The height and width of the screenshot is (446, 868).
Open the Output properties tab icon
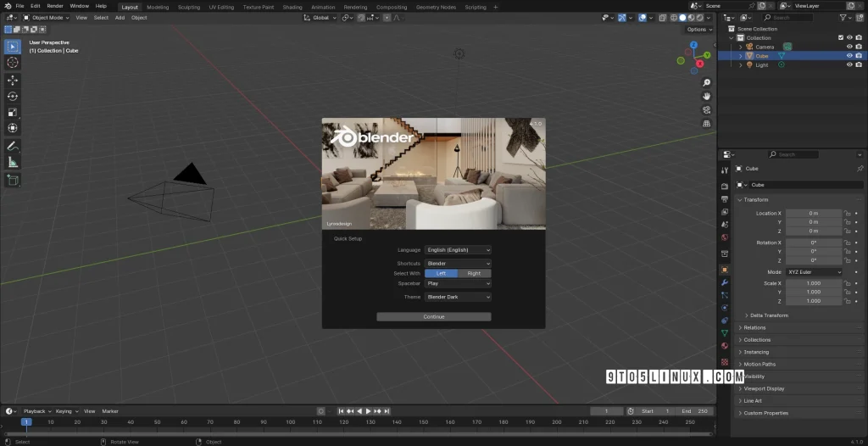pos(725,199)
